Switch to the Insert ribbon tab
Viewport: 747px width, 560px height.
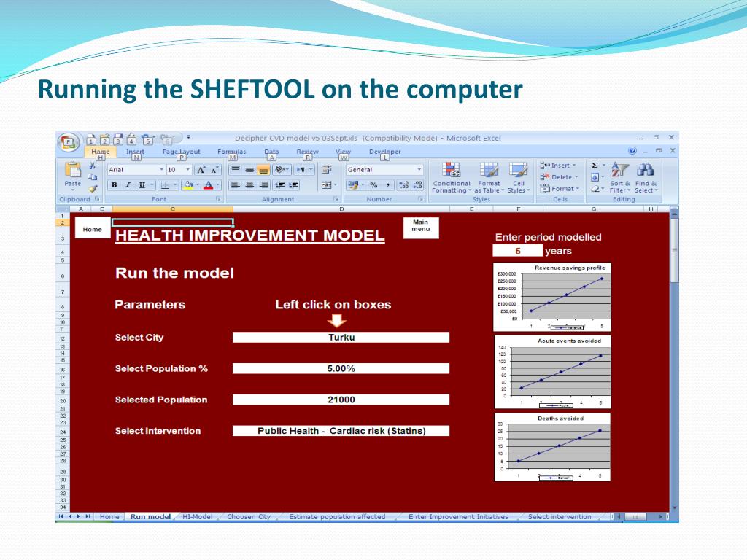click(x=135, y=152)
